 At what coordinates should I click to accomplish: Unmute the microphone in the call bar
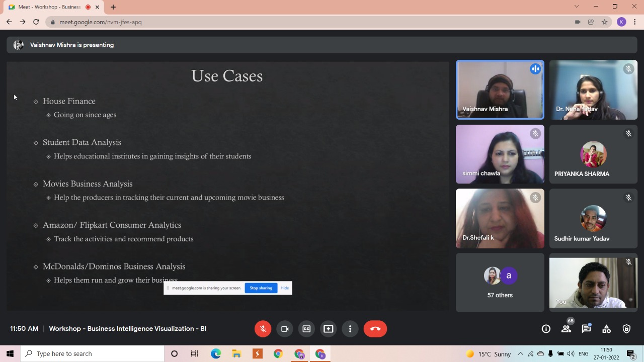coord(263,329)
